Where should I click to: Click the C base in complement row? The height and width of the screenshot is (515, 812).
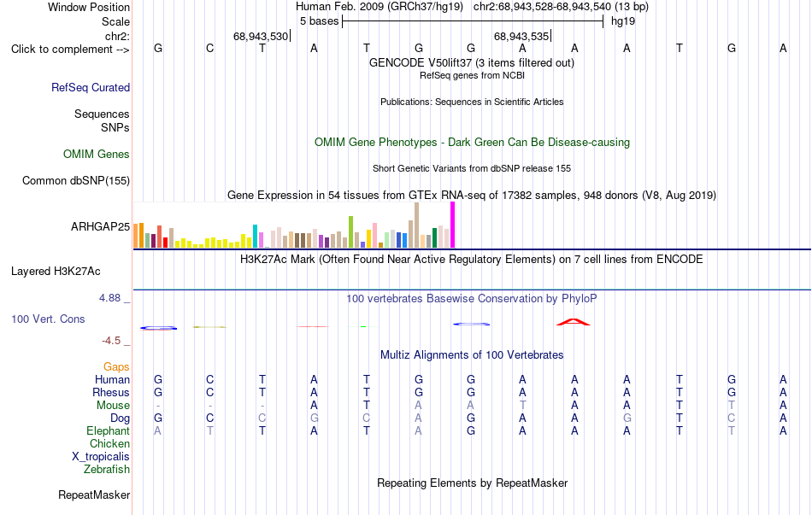pos(209,48)
